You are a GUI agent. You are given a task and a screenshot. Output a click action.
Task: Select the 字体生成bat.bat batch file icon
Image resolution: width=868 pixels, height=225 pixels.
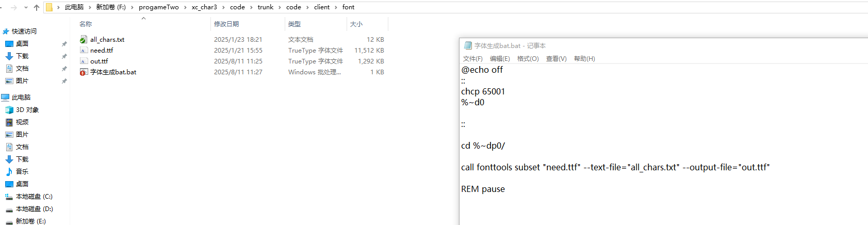[84, 72]
